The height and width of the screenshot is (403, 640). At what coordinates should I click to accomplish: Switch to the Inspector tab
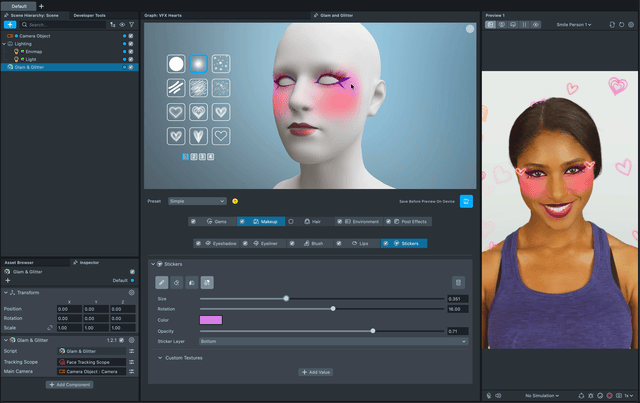click(89, 262)
